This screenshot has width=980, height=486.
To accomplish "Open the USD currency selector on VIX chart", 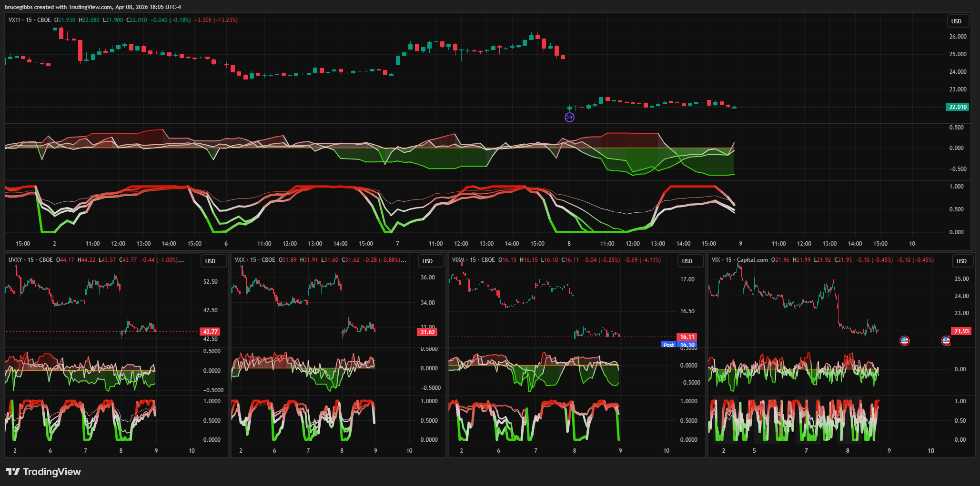I will [x=961, y=261].
